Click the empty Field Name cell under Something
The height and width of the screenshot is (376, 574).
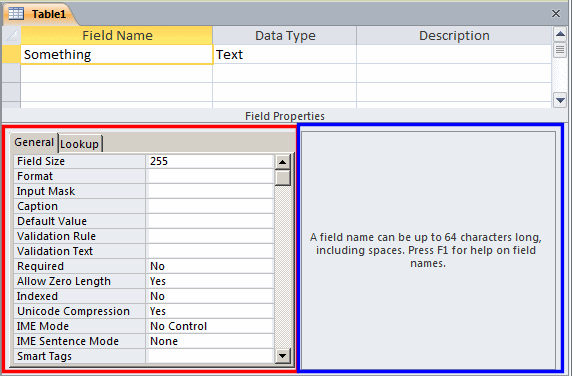point(117,73)
